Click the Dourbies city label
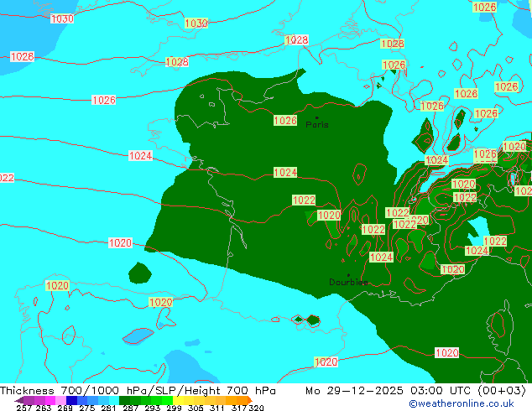The image size is (532, 411). (348, 282)
